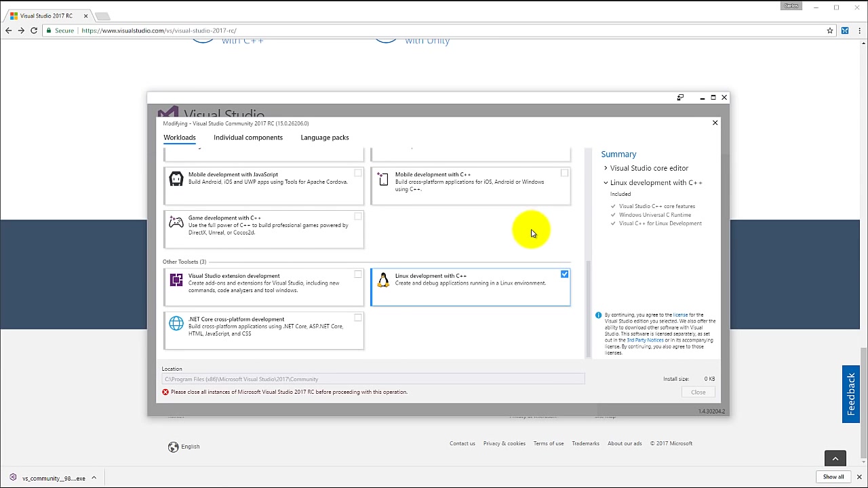Screen dimensions: 868x488
Task: Open the Chrome three-dot menu
Action: (x=859, y=30)
